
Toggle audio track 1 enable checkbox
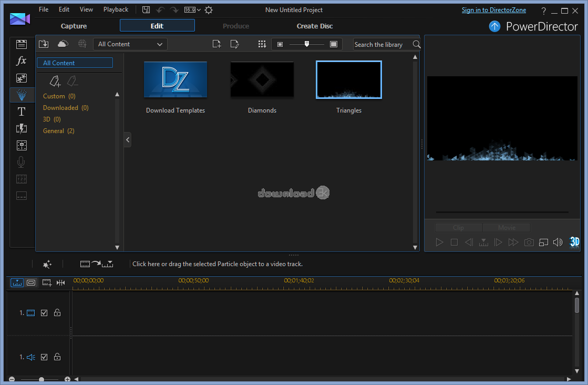(44, 357)
